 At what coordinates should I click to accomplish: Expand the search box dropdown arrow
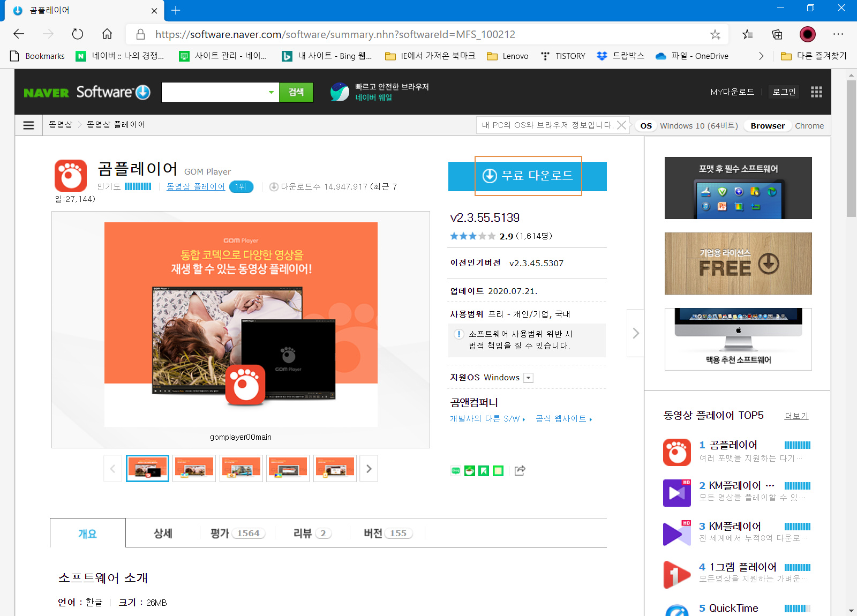tap(271, 92)
